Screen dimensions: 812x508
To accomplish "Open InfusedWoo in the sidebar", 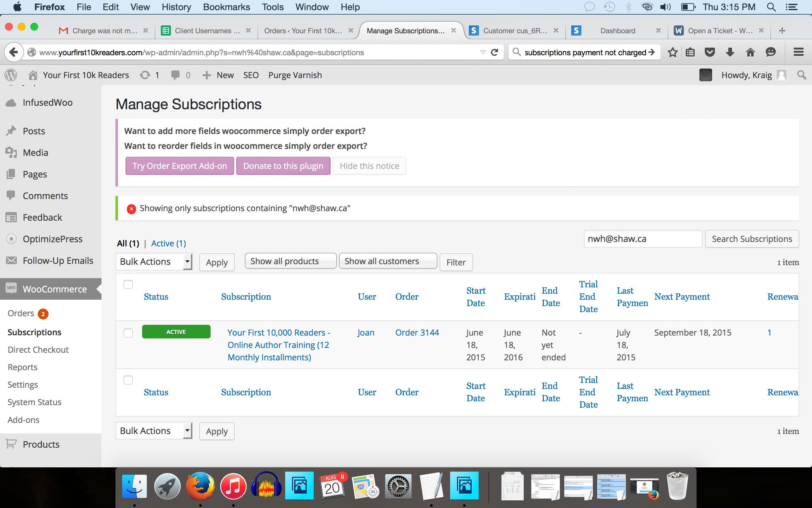I will [x=47, y=103].
